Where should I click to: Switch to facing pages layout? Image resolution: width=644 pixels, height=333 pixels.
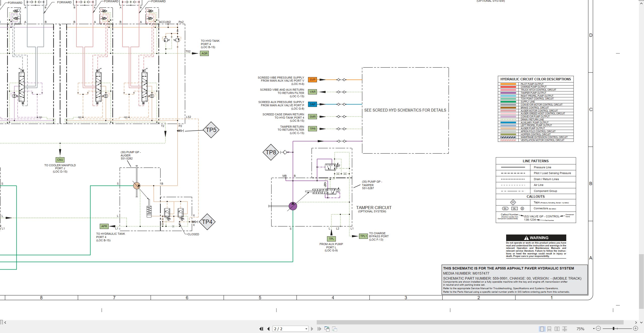pyautogui.click(x=557, y=329)
